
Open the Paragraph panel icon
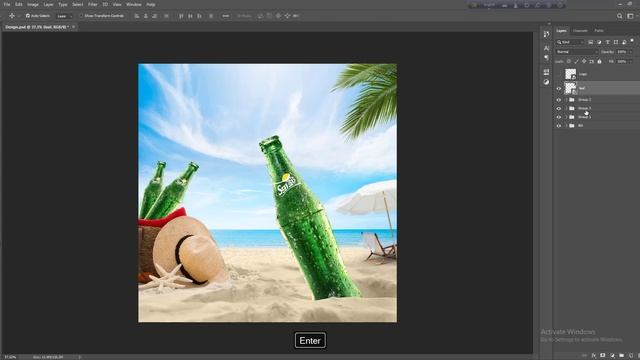pyautogui.click(x=547, y=58)
